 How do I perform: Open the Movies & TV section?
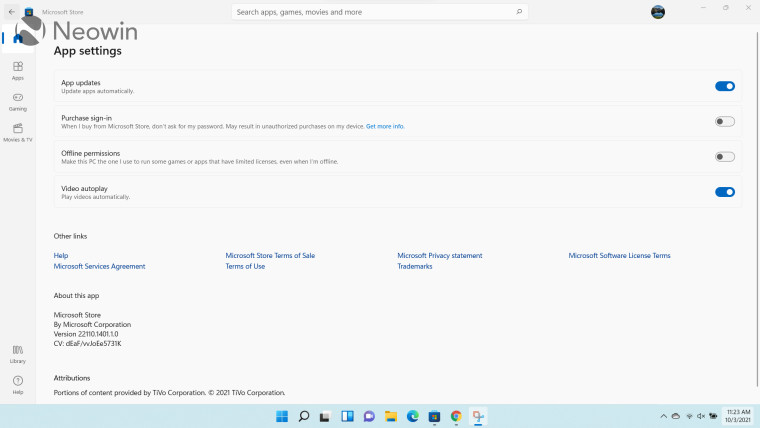coord(18,132)
